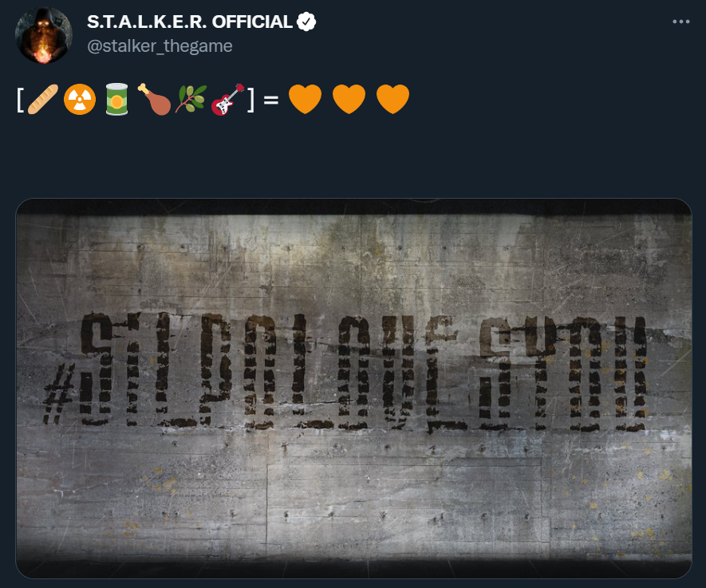
Task: Click the first orange heart emoji
Action: point(305,99)
